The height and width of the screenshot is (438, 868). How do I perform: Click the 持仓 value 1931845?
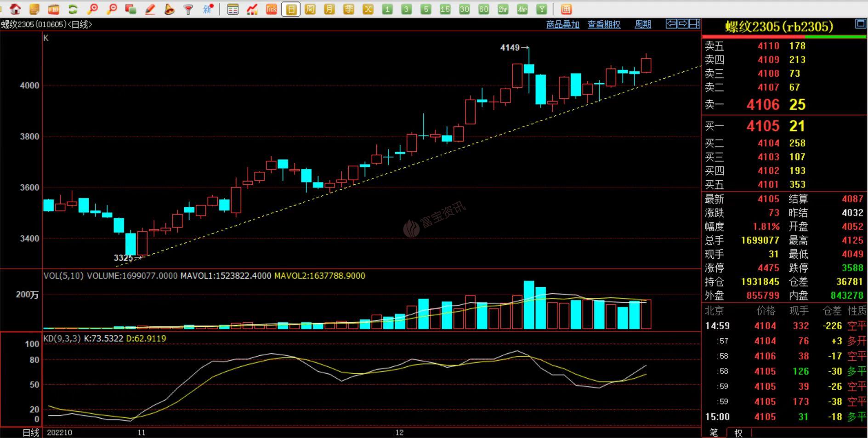(x=760, y=282)
